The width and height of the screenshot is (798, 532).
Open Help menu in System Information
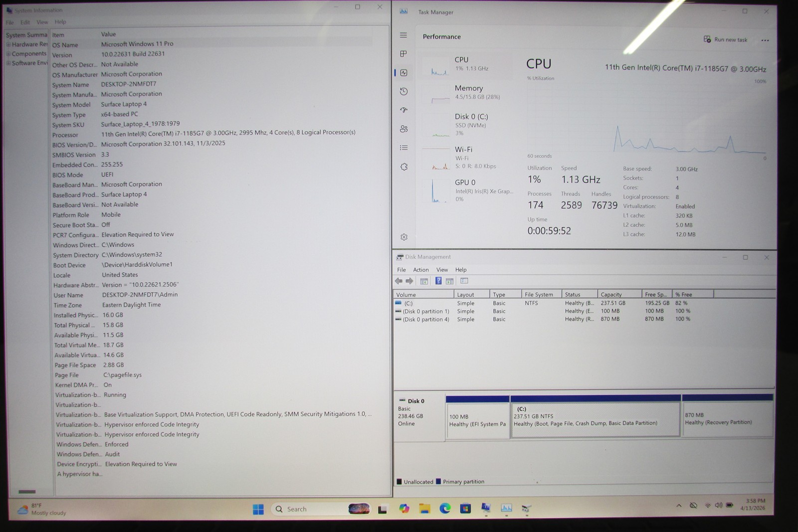[x=60, y=22]
